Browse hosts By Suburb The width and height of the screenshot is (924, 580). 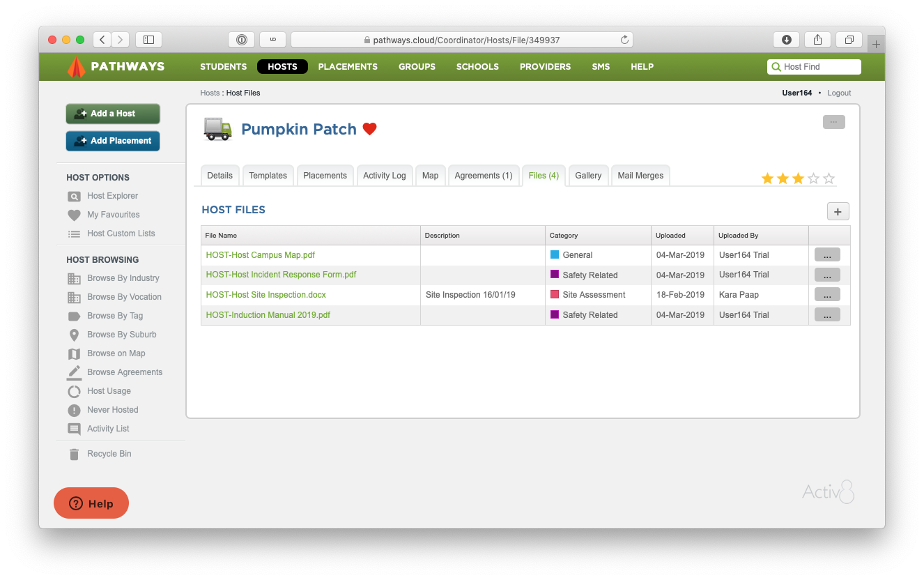(x=121, y=335)
